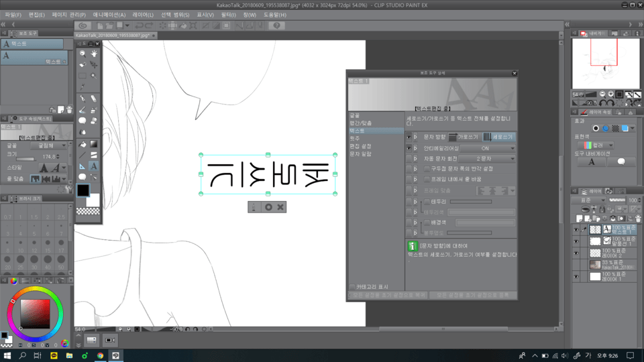Select the Zoom magnifier tool in tool palette
The height and width of the screenshot is (362, 644).
click(x=83, y=54)
